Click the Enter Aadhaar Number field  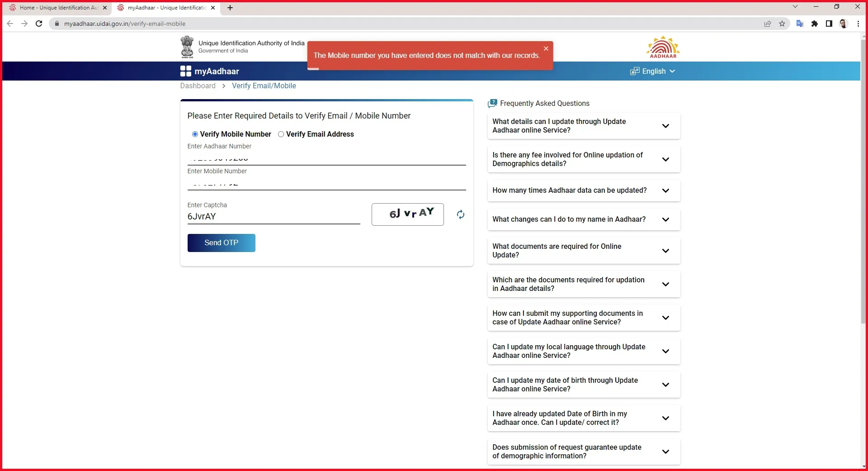click(326, 158)
